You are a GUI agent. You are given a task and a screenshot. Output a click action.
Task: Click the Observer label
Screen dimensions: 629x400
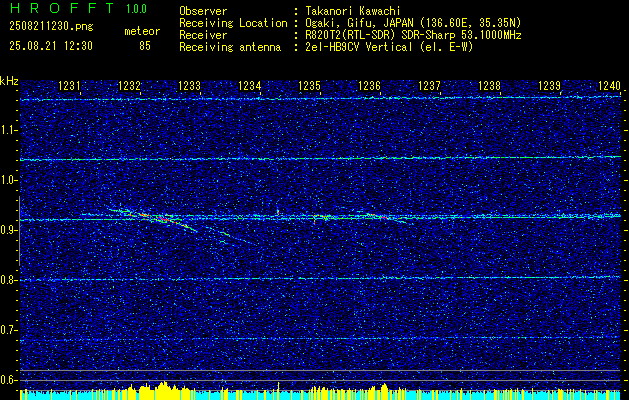(x=203, y=11)
